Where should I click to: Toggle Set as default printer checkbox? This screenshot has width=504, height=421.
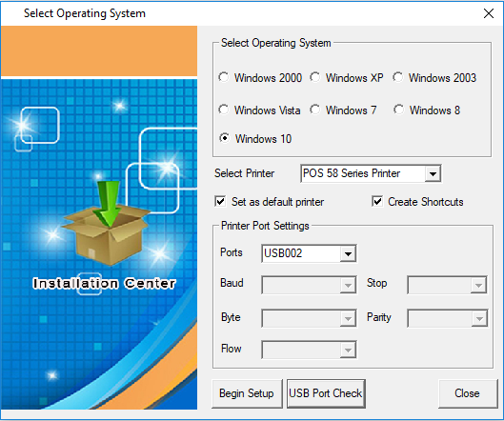220,202
